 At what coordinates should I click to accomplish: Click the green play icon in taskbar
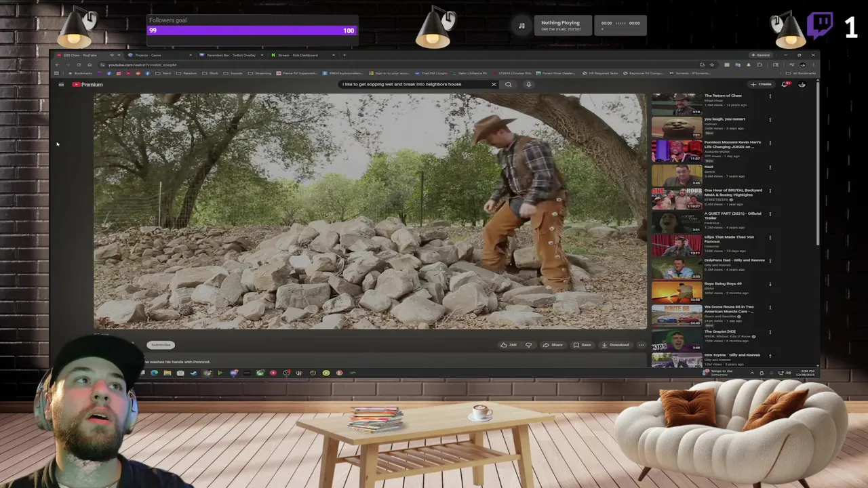click(220, 373)
